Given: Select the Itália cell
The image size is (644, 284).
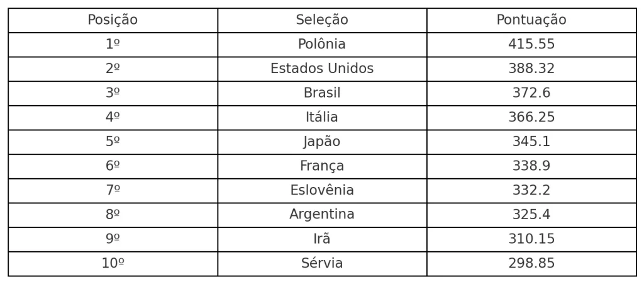Looking at the screenshot, I should point(322,118).
